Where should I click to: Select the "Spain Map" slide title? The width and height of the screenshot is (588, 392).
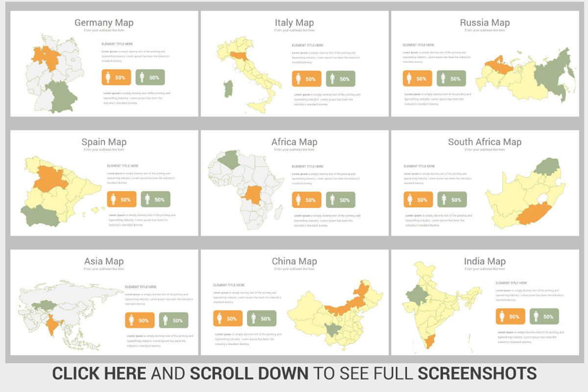tap(104, 142)
